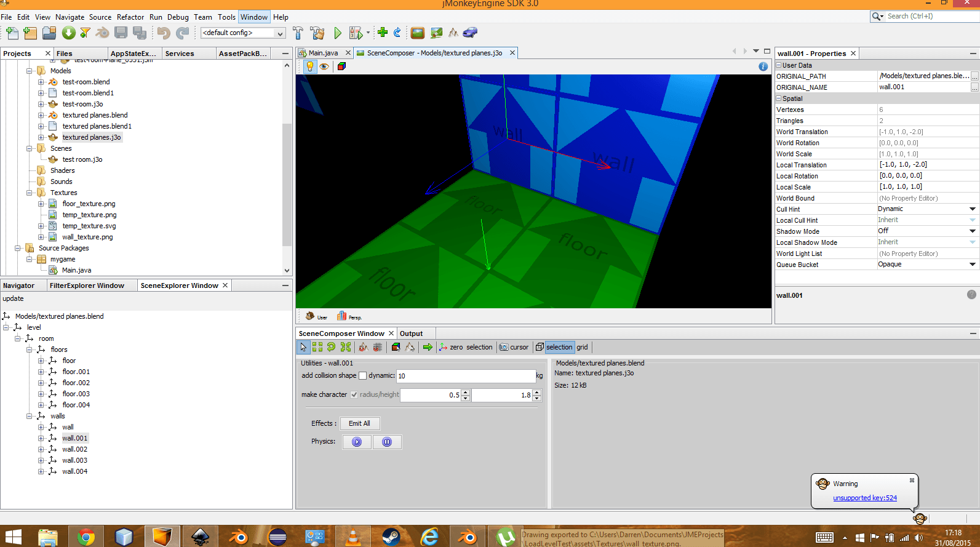Collapse the Spatial property section
This screenshot has height=547, width=980.
point(779,98)
